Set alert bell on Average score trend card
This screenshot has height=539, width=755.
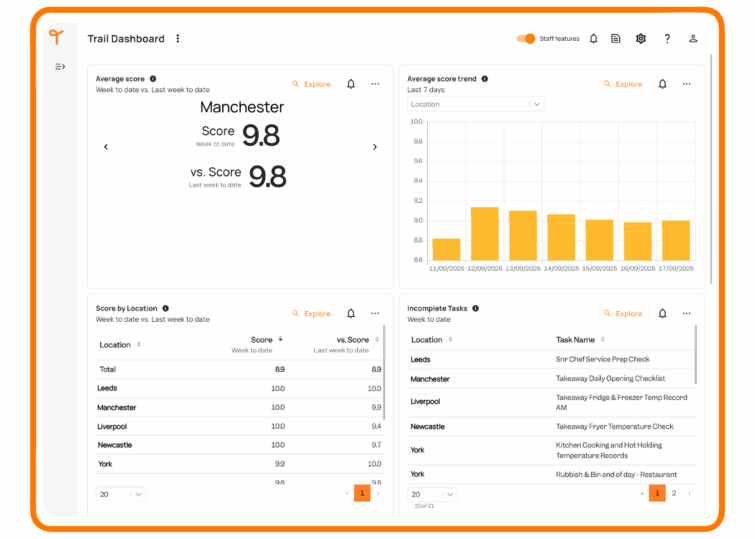click(x=662, y=84)
